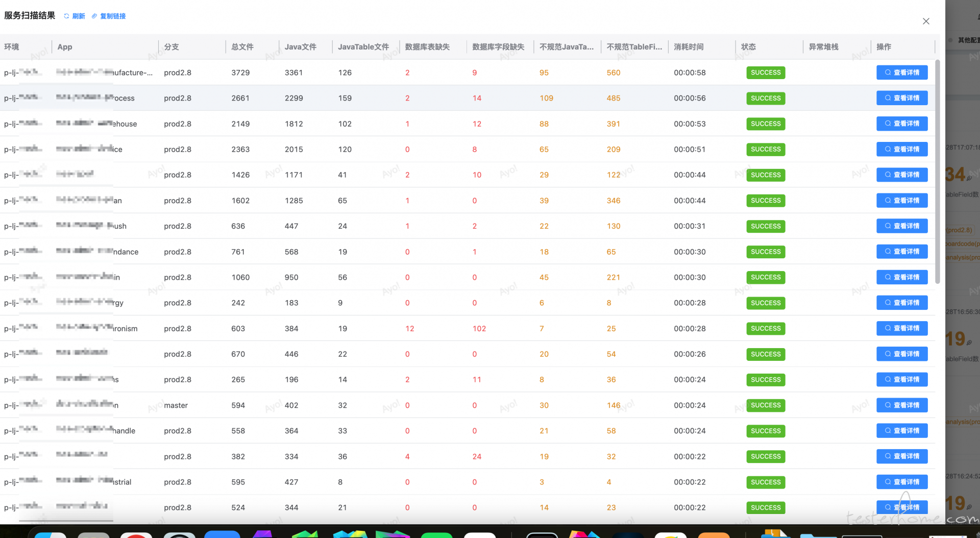Open 查看详情 for the 00:00:58 row
The image size is (980, 538).
coord(902,72)
